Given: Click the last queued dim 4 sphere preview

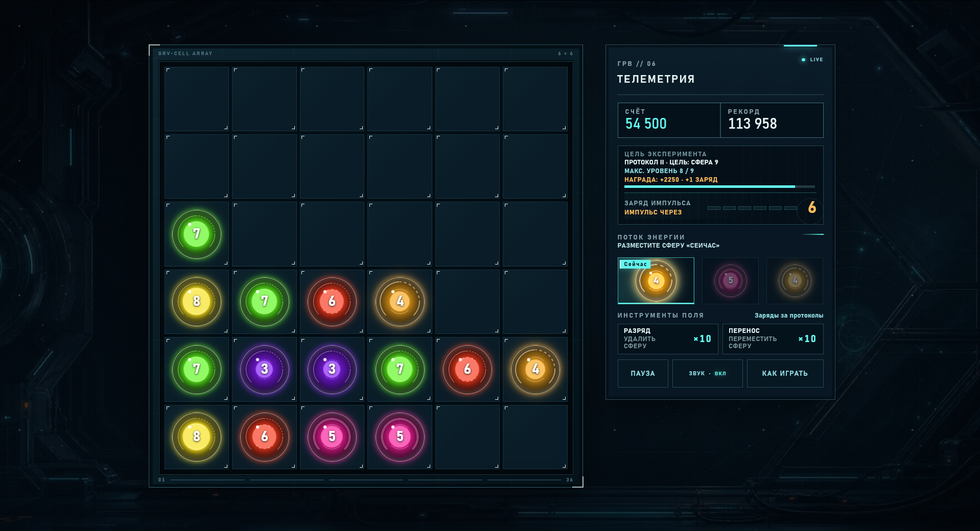Looking at the screenshot, I should 795,280.
